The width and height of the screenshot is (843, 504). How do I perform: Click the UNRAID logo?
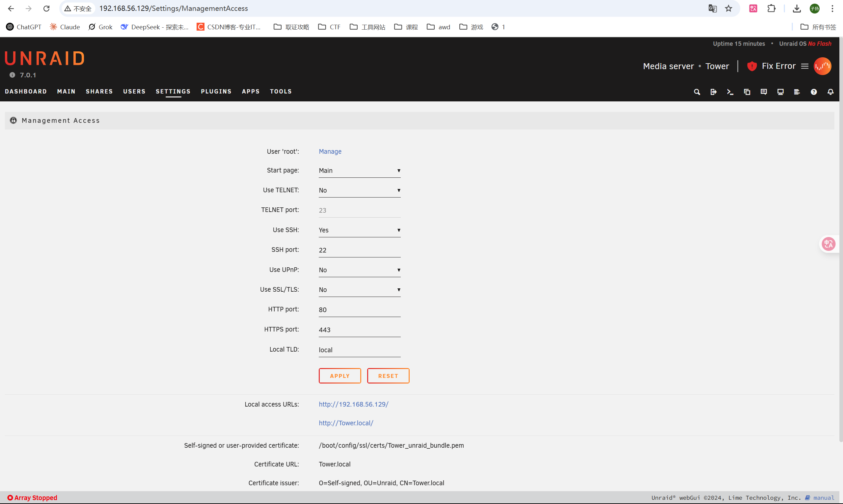(44, 58)
